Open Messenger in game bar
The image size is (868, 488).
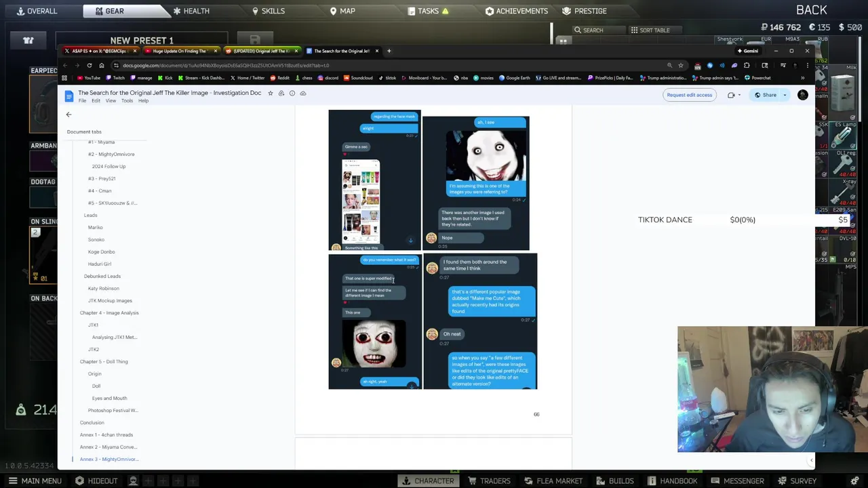click(737, 481)
